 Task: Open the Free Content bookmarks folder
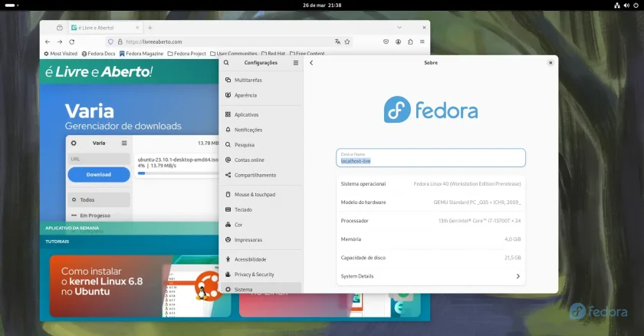pos(307,54)
